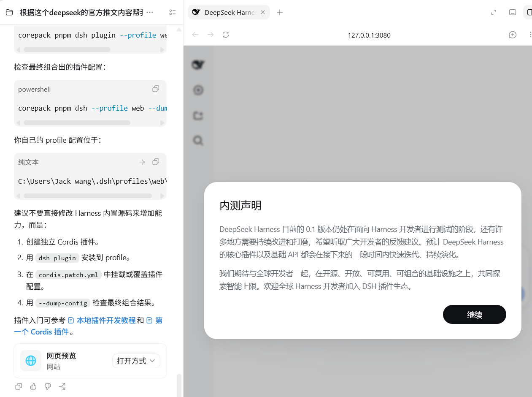Go back in the preview browser
Screen dimensions: 532x397
pyautogui.click(x=195, y=35)
